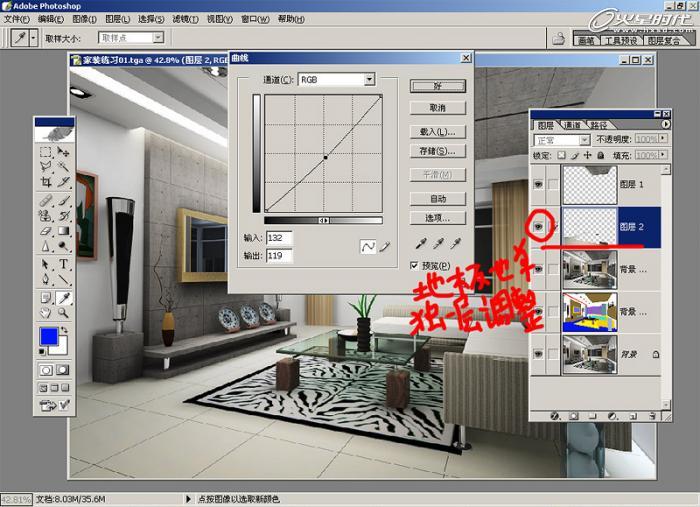700x507 pixels.
Task: Select the Healing Brush tool
Action: 46,200
